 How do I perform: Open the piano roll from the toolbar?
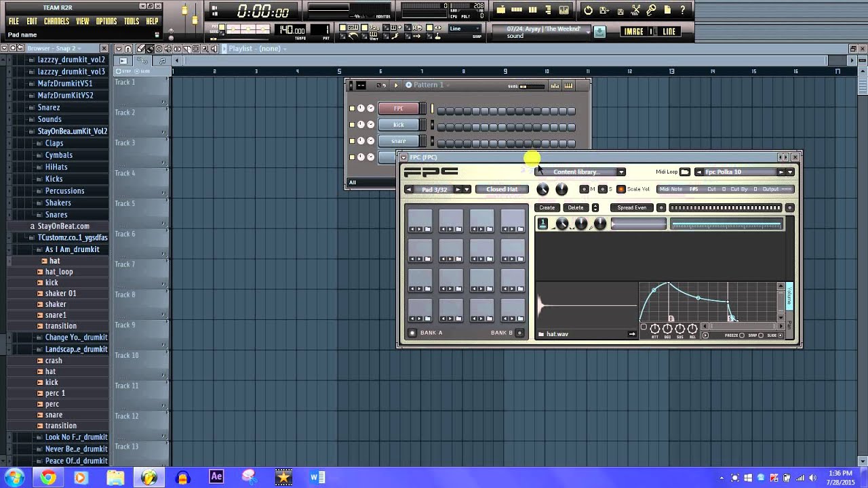(533, 10)
